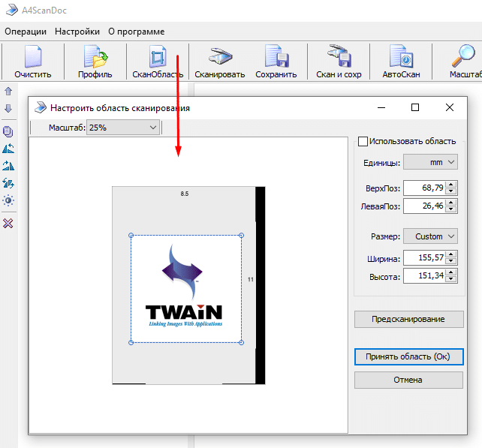Click the СканОбласть scan area icon
482x448 pixels.
[158, 59]
